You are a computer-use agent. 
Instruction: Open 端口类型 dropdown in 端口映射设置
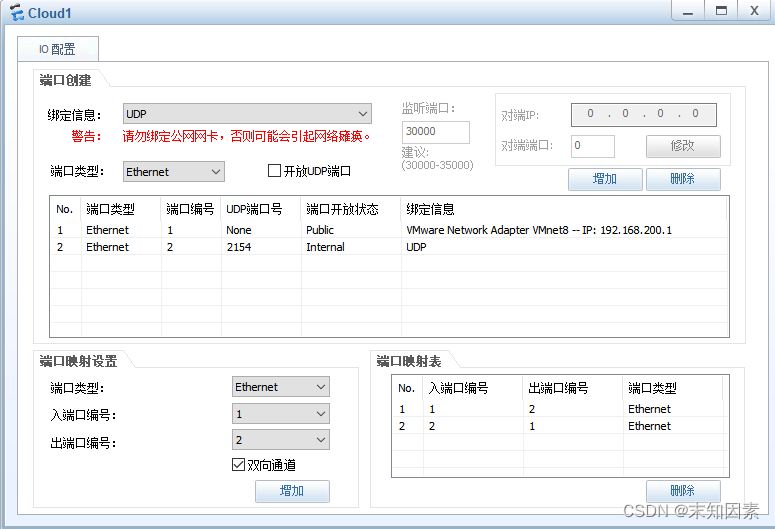(x=281, y=387)
